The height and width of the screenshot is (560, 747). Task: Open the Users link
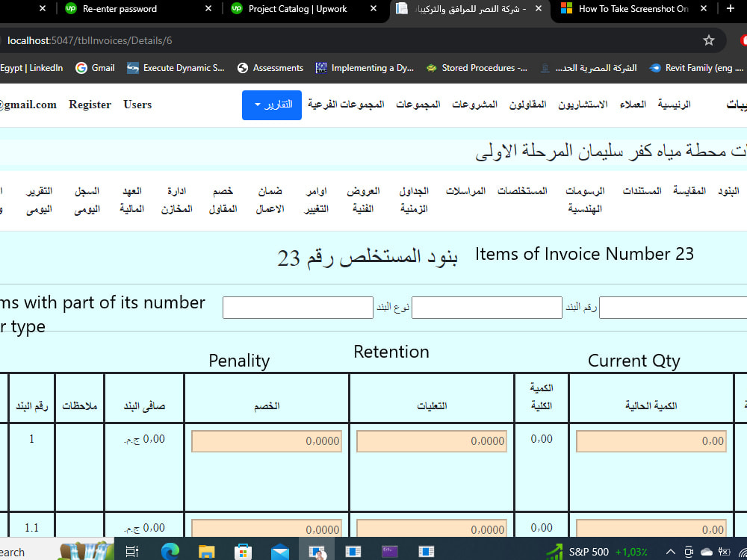[137, 105]
